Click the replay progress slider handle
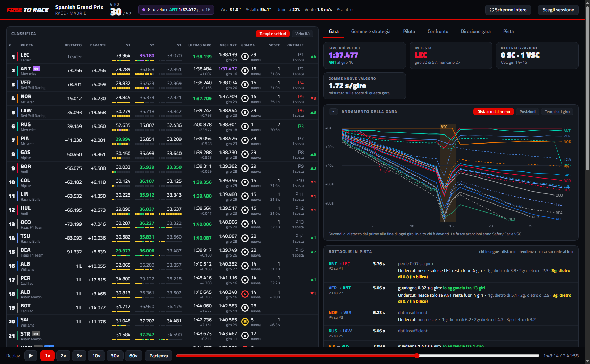 (417, 356)
